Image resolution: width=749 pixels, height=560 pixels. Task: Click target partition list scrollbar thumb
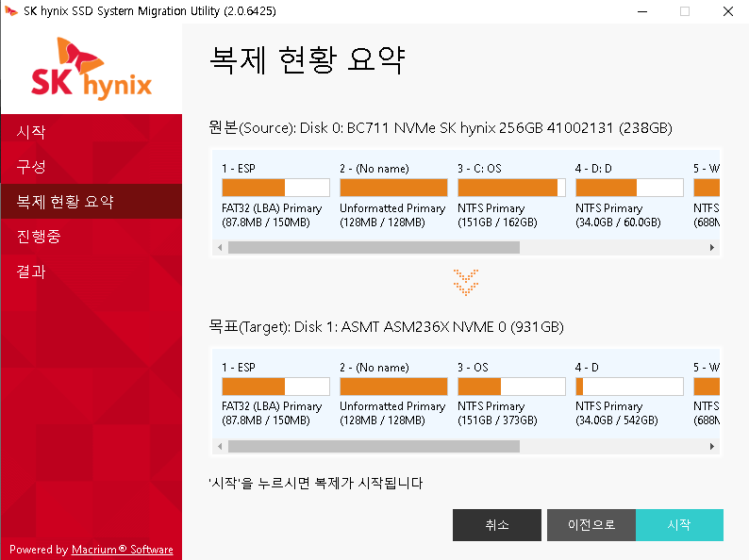(x=374, y=446)
